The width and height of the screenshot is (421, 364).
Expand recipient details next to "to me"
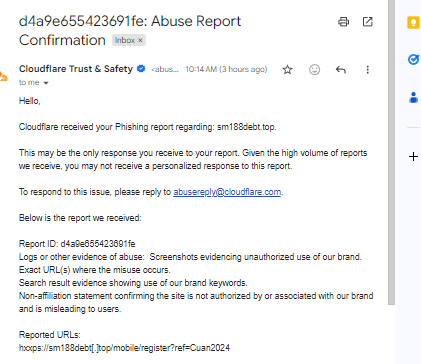[46, 83]
